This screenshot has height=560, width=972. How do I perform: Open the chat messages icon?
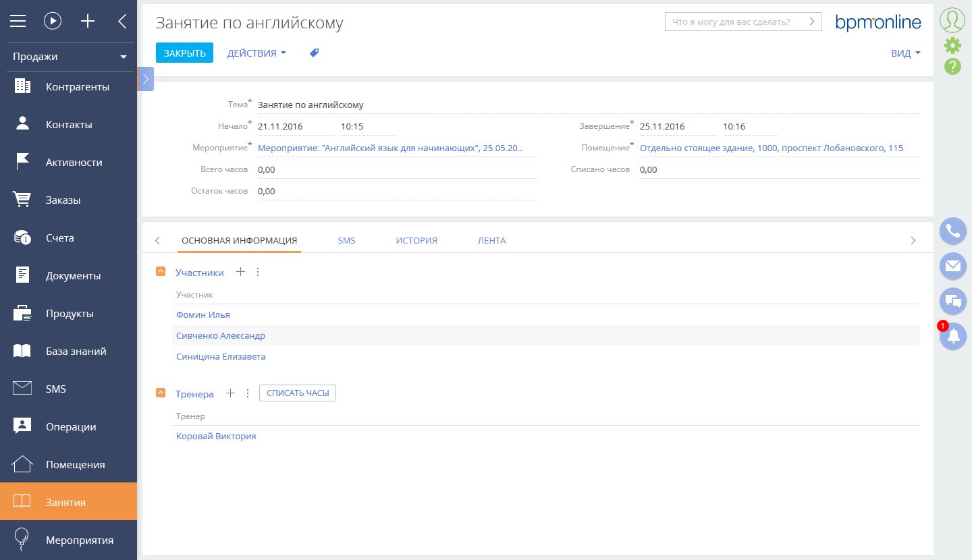click(x=952, y=301)
